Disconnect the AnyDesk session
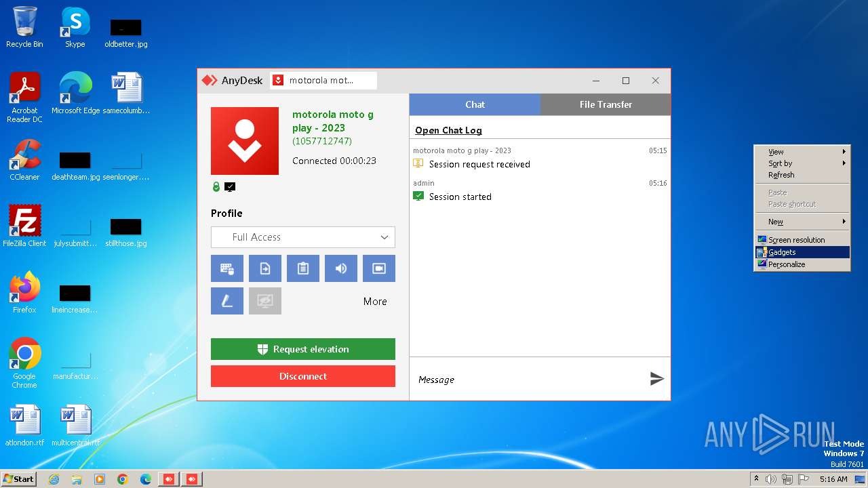Viewport: 868px width, 488px height. coord(303,376)
